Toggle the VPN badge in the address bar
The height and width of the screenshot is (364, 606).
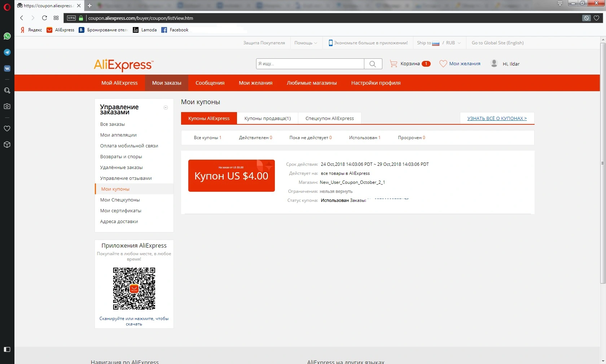pyautogui.click(x=71, y=18)
